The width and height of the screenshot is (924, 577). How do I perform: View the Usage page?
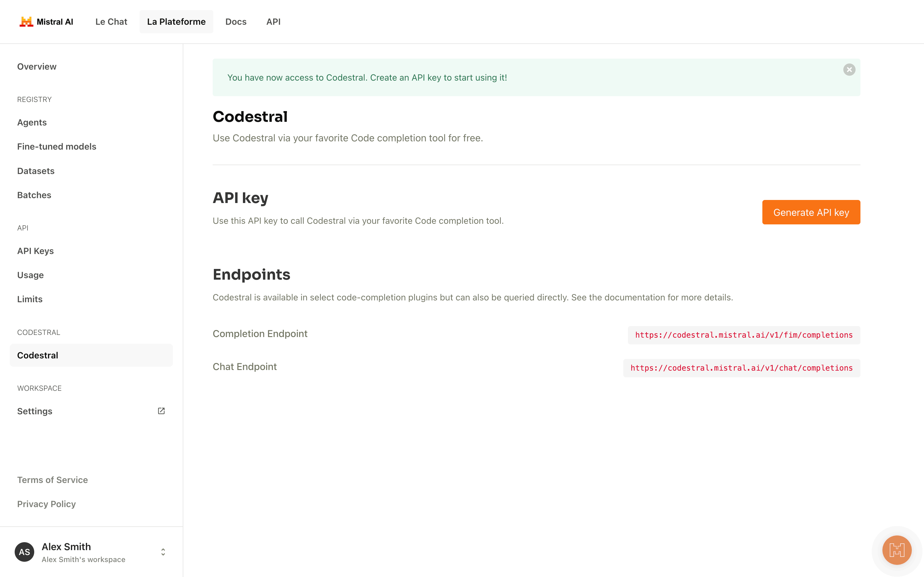click(x=31, y=275)
